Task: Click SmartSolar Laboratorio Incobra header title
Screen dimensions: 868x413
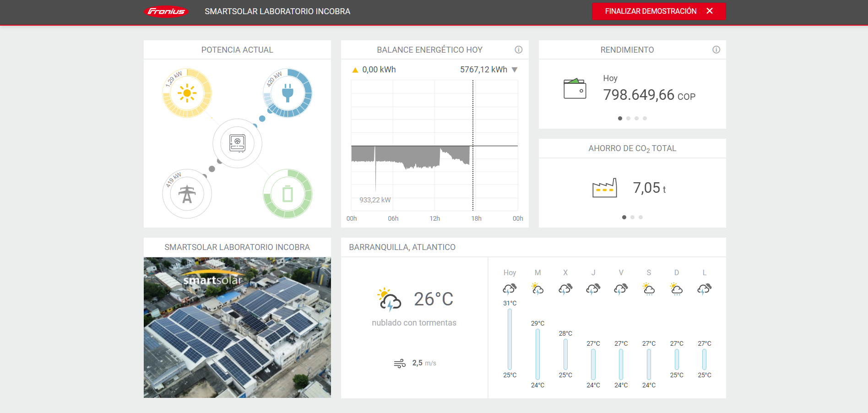Action: click(277, 11)
